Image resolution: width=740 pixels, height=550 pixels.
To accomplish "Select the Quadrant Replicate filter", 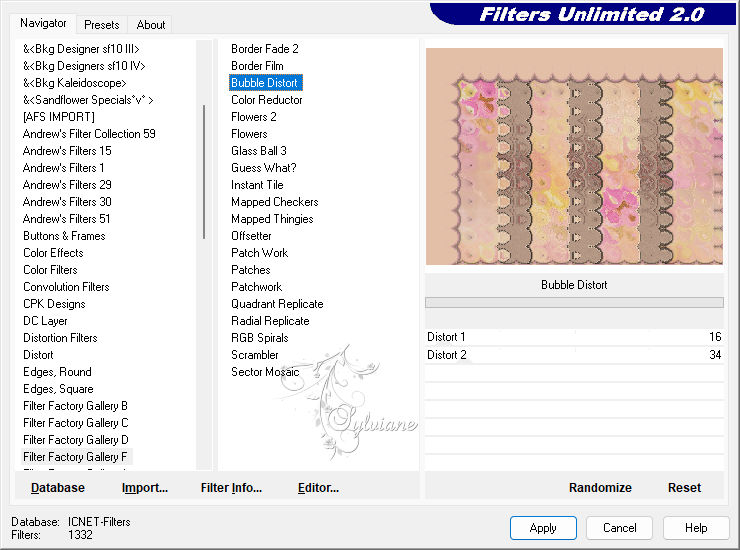I will [x=277, y=304].
